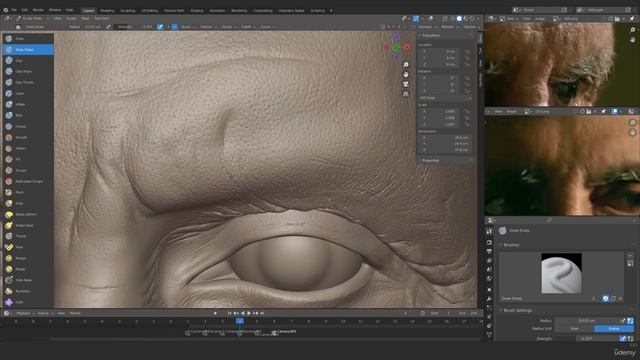The width and height of the screenshot is (640, 360).
Task: Click the viewport pan hand icon
Action: tap(406, 75)
